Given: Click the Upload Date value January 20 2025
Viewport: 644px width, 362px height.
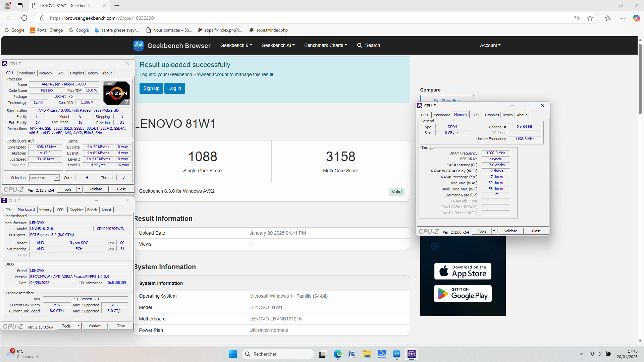Looking at the screenshot, I should pyautogui.click(x=278, y=233).
